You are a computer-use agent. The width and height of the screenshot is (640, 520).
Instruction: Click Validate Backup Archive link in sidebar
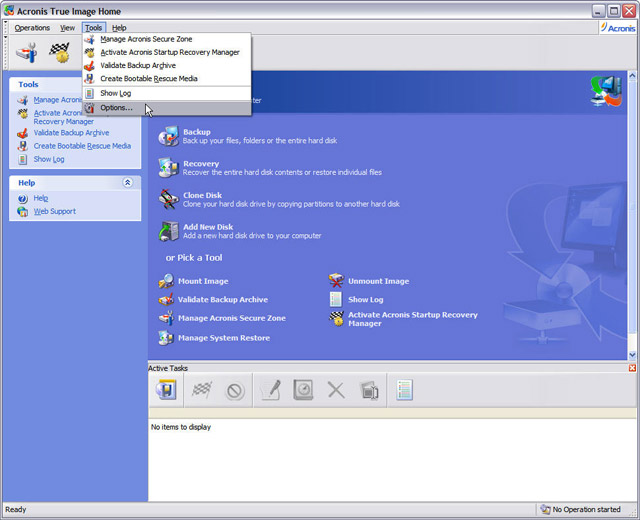click(71, 133)
